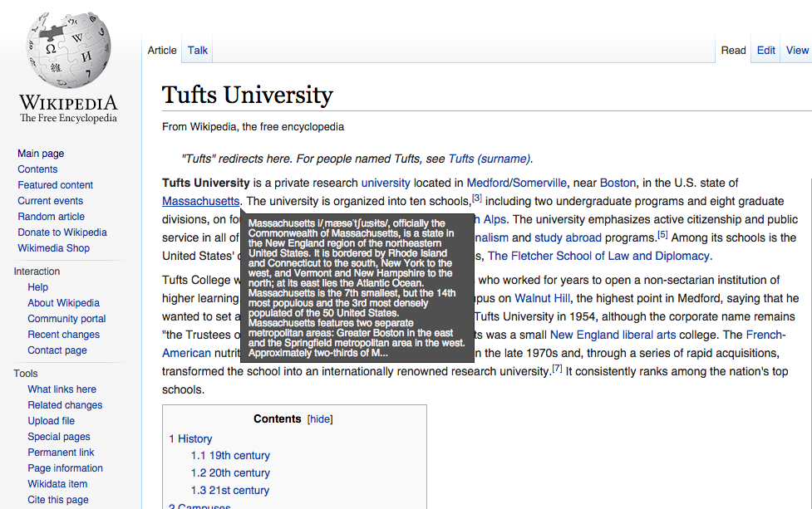
Task: Select the Read tab
Action: [x=733, y=50]
